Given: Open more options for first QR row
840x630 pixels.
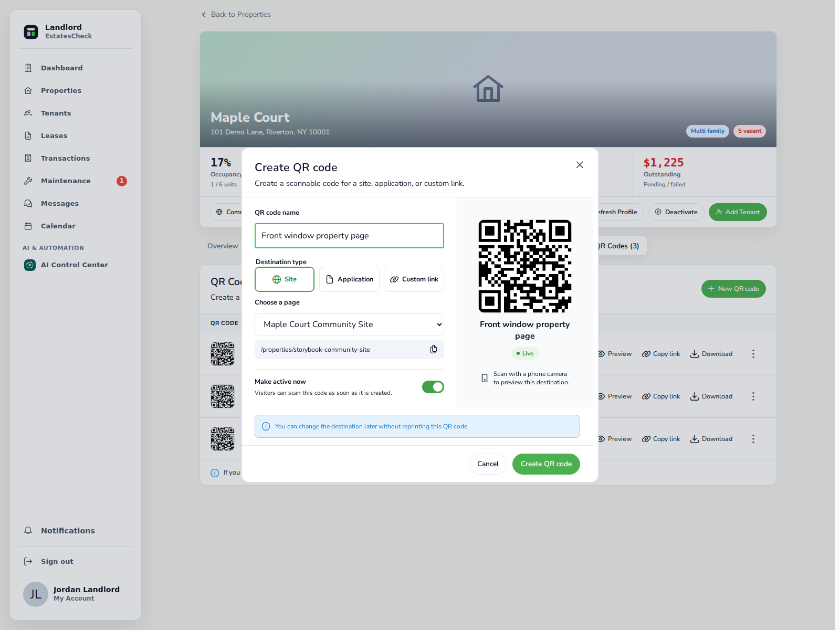Looking at the screenshot, I should coord(753,354).
